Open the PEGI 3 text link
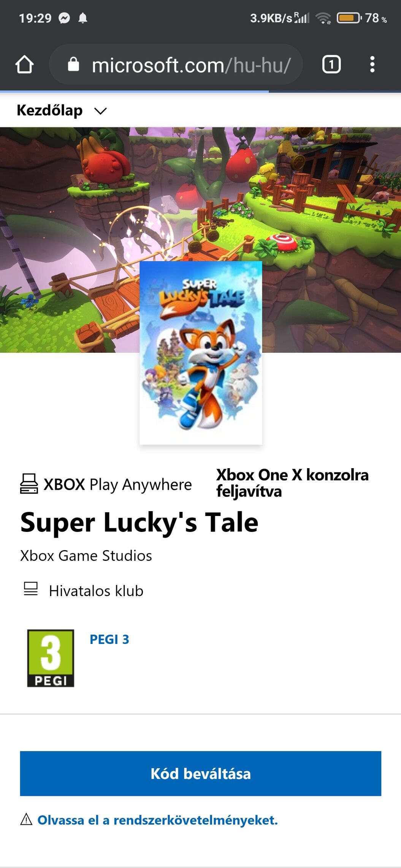Screen dimensions: 401x868 coord(109,639)
